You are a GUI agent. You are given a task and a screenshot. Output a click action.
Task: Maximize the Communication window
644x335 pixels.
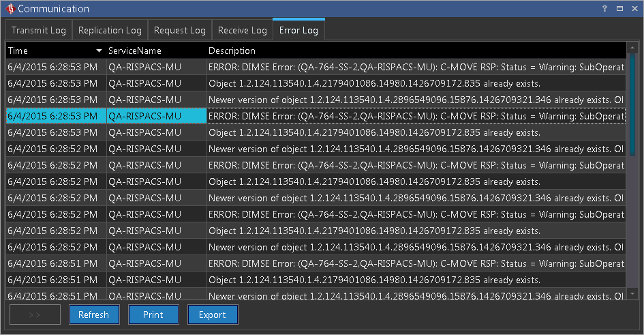[619, 9]
